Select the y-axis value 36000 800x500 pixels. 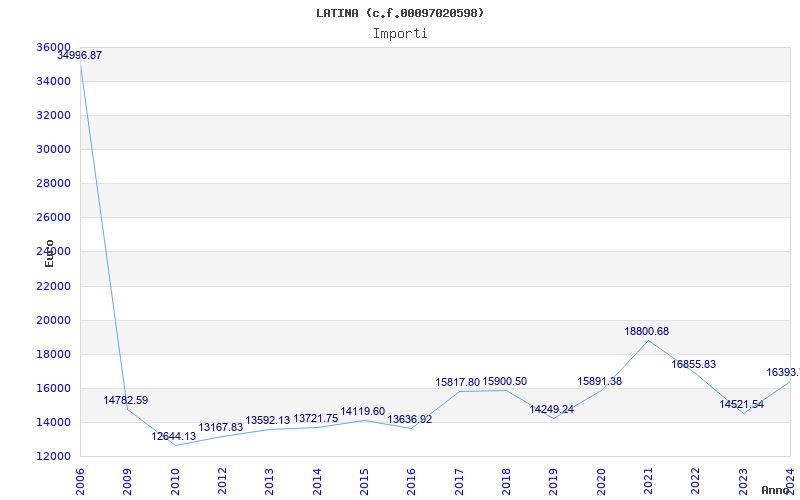pos(54,47)
